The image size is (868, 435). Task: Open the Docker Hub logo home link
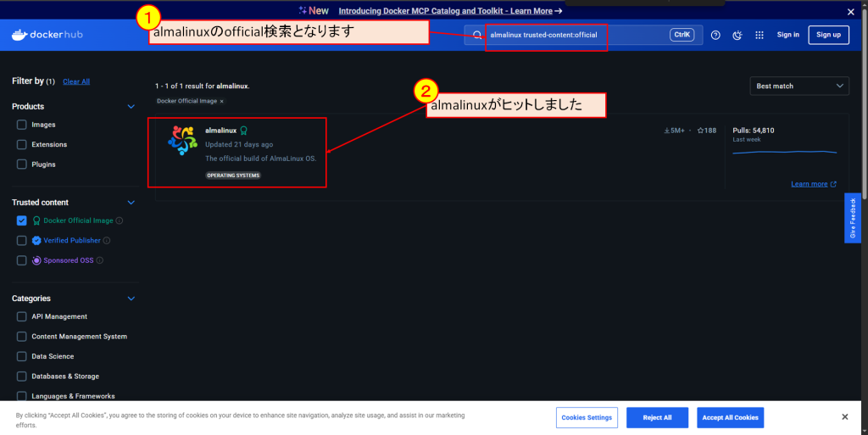point(47,34)
